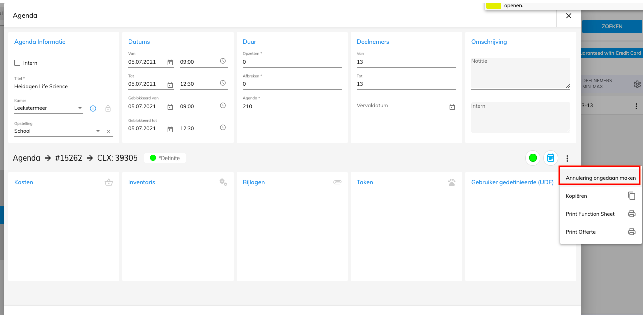Click the Opzetten duration field
The width and height of the screenshot is (644, 315).
tap(292, 62)
